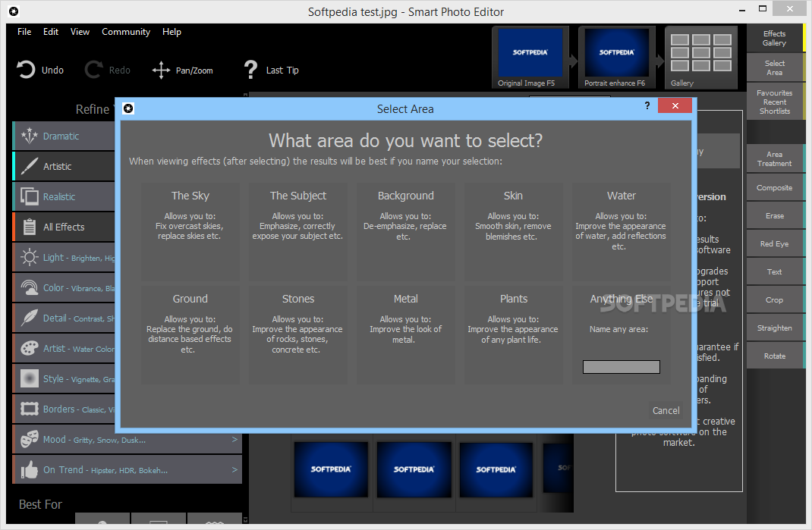This screenshot has height=530, width=812.
Task: Click the Select Area dialog logo icon
Action: pyautogui.click(x=128, y=108)
